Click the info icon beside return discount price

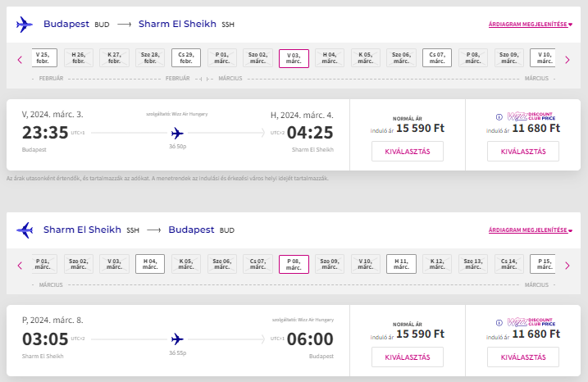tap(499, 321)
